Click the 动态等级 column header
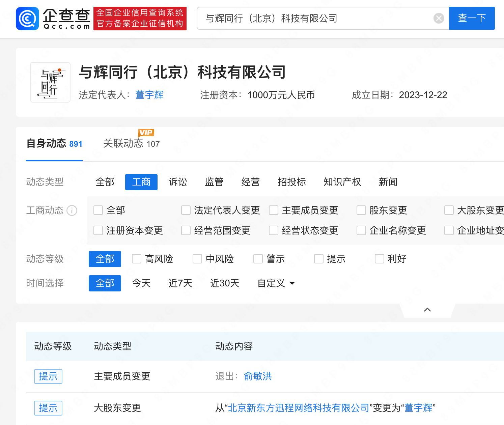Screen dimensions: 504x425 pyautogui.click(x=53, y=346)
